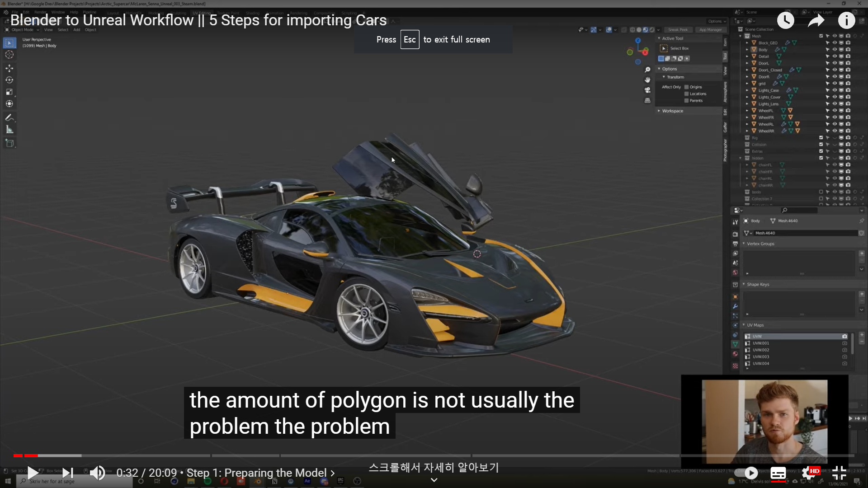
Task: Open the video info card icon
Action: pyautogui.click(x=846, y=20)
